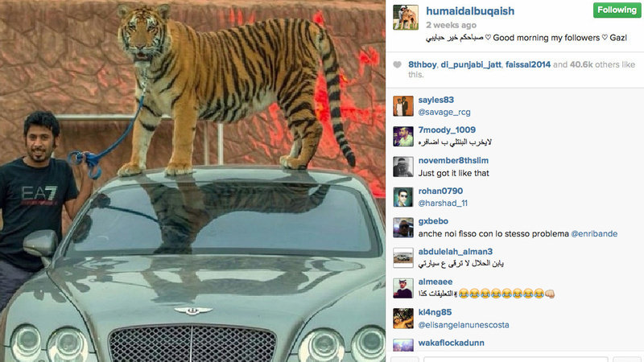This screenshot has width=644, height=362.
Task: Open the @enribande mention
Action: click(x=594, y=233)
